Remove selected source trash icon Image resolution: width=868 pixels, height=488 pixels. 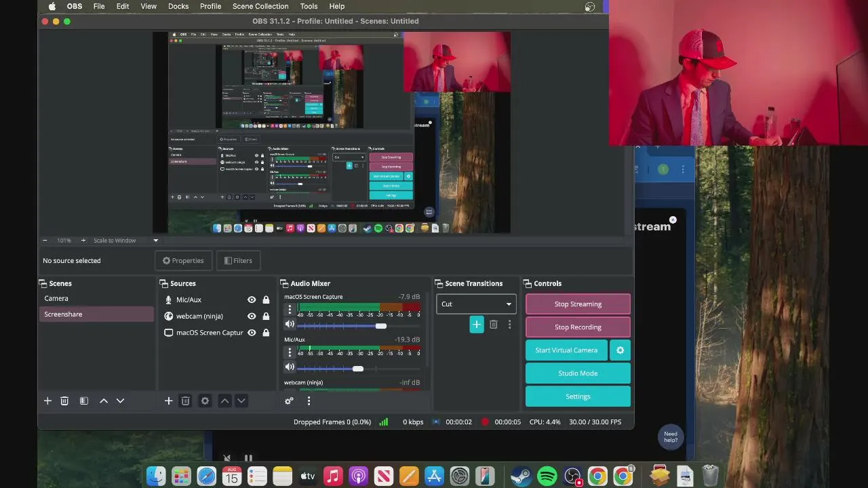click(x=185, y=401)
